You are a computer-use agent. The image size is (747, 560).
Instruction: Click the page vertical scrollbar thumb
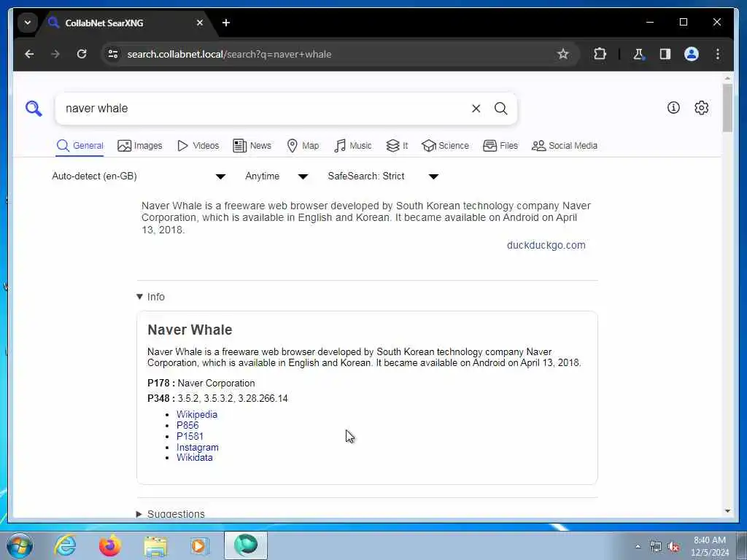(x=727, y=108)
